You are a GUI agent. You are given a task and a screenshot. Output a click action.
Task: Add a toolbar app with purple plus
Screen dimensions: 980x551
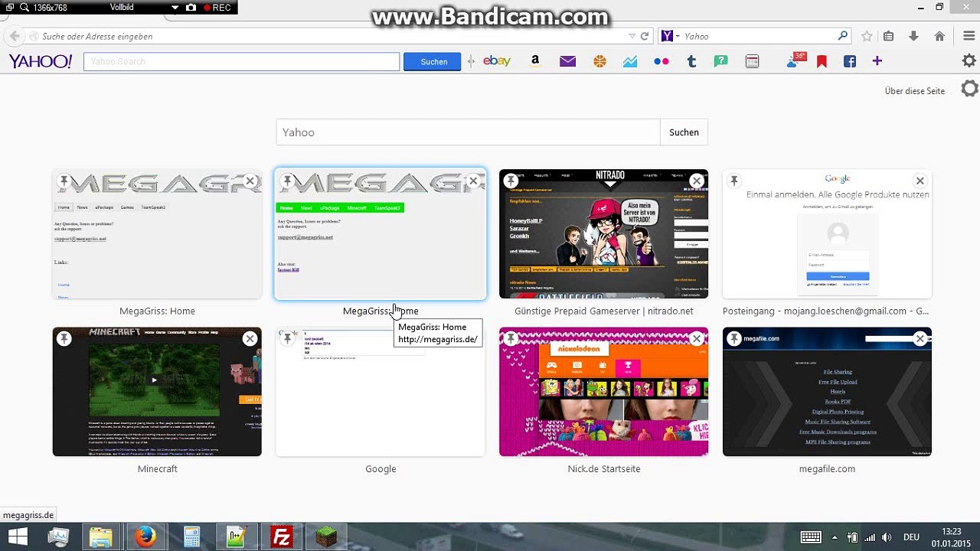(877, 61)
